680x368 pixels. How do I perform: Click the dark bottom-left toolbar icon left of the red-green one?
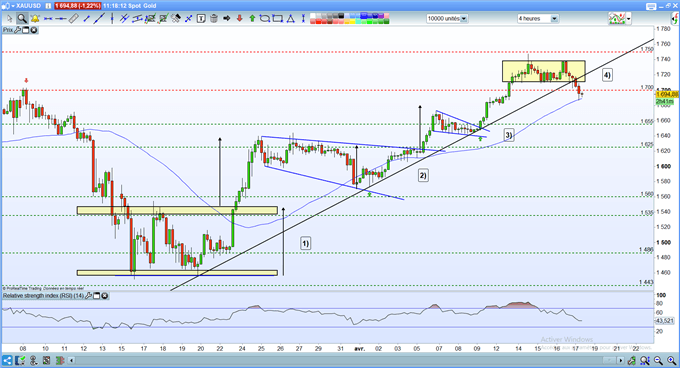coord(46,360)
